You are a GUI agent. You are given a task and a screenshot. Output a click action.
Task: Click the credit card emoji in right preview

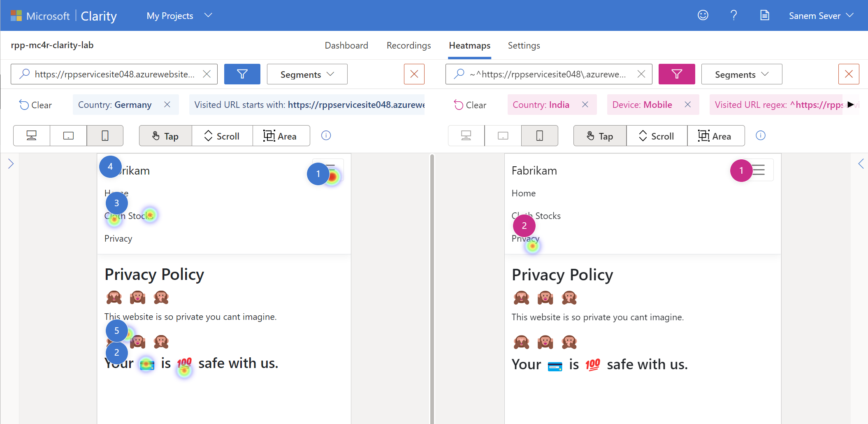click(555, 366)
